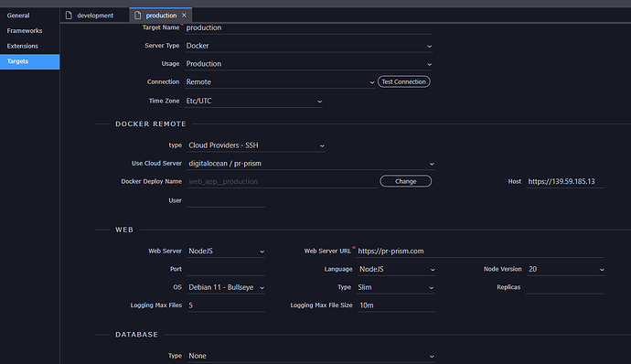
Task: Select Targets in the sidebar
Action: [x=30, y=61]
